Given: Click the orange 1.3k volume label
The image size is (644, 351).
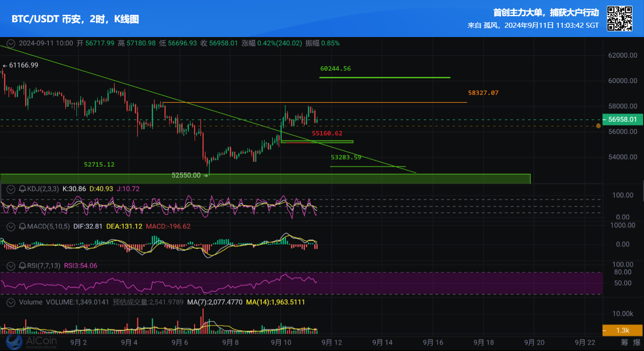Looking at the screenshot, I should [623, 330].
